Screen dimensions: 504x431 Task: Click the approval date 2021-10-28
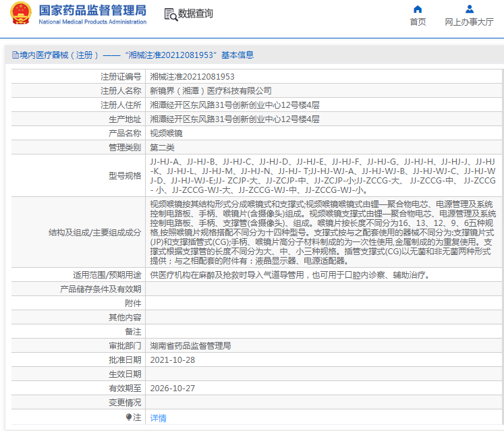click(172, 360)
